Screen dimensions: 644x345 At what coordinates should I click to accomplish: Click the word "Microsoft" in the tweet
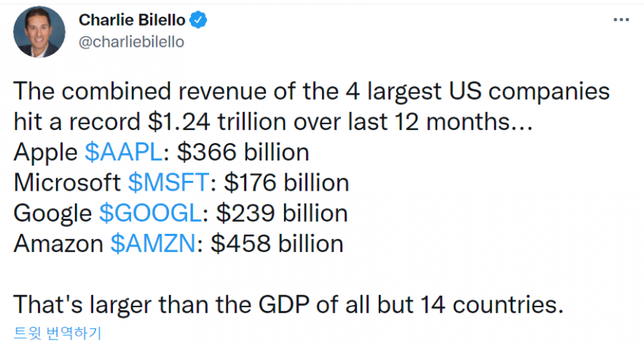(x=66, y=182)
